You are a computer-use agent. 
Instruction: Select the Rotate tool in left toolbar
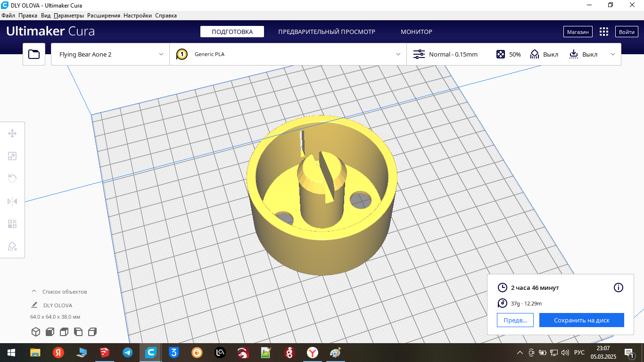(x=12, y=178)
